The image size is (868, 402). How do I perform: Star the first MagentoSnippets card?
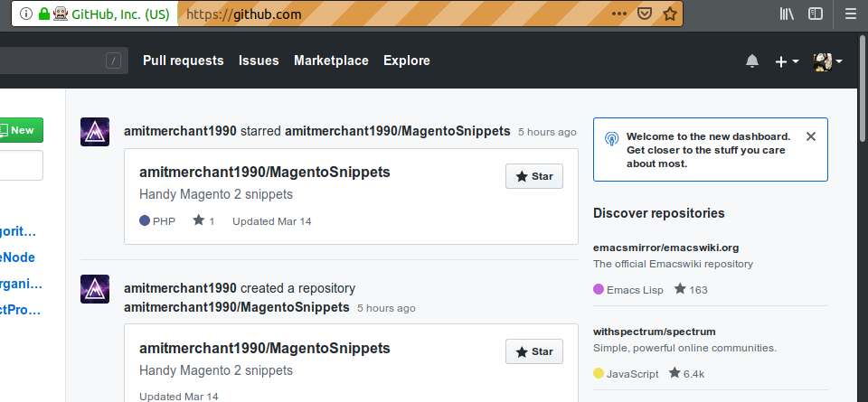pos(534,176)
